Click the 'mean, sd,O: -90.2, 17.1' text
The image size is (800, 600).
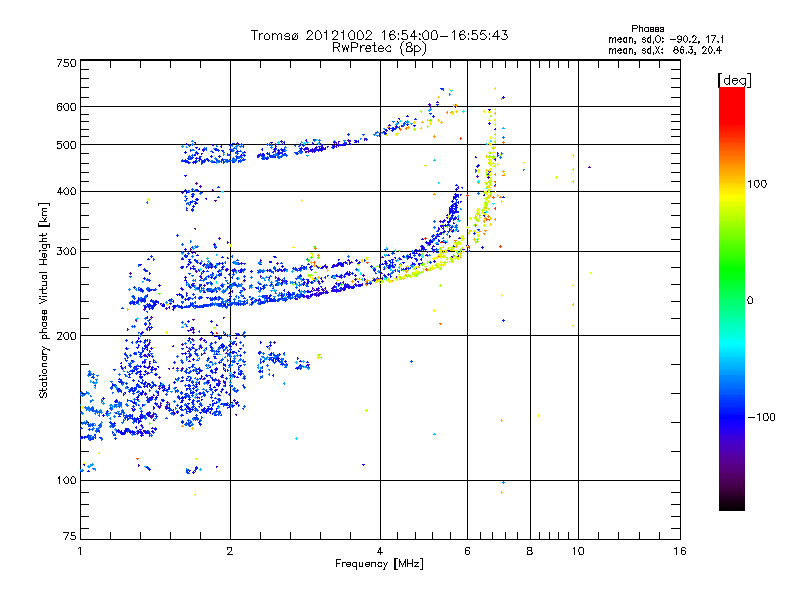pyautogui.click(x=666, y=39)
